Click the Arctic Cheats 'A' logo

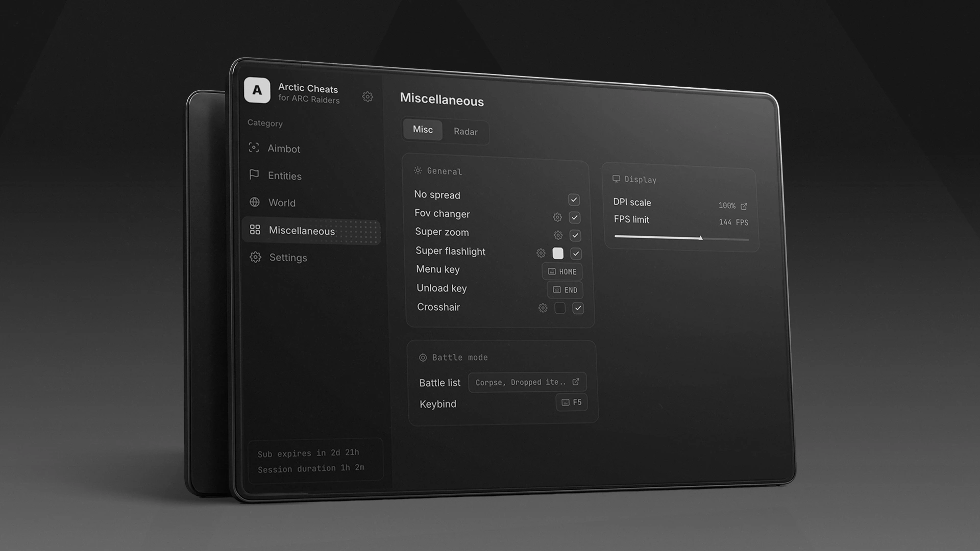257,90
